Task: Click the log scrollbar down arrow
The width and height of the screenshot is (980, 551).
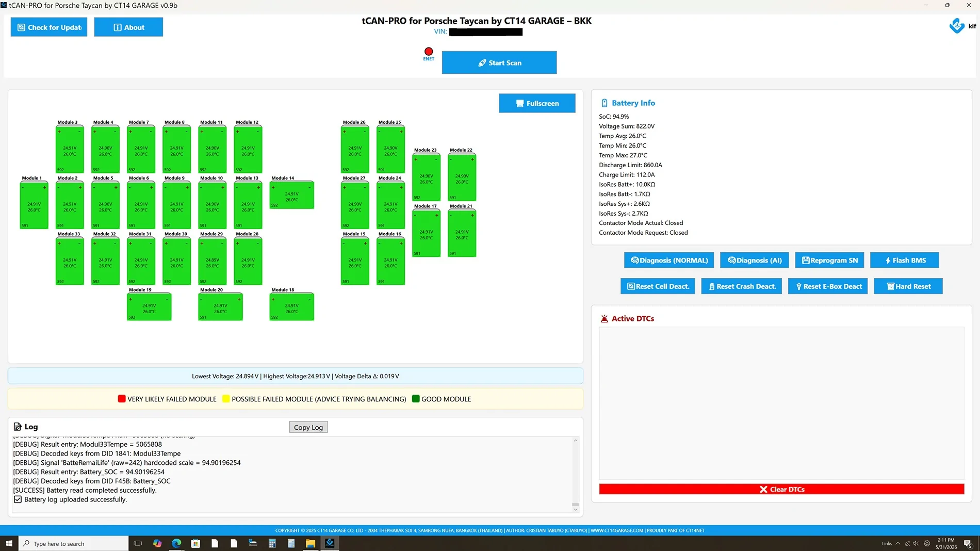Action: (x=576, y=509)
